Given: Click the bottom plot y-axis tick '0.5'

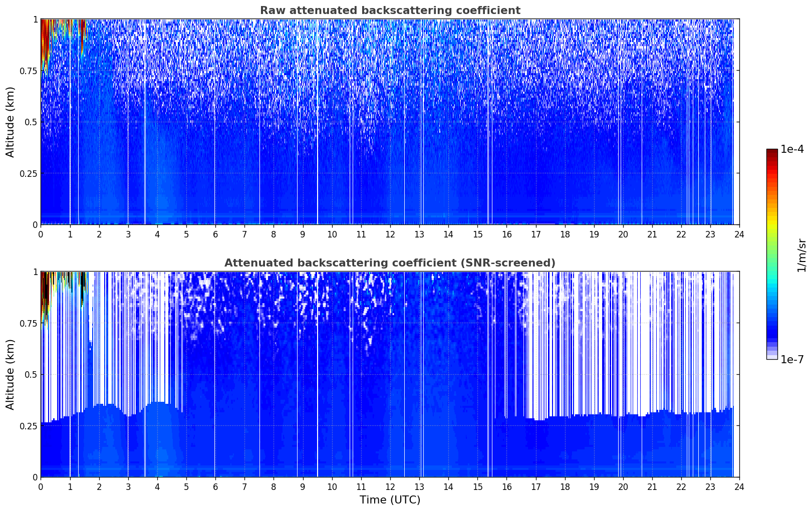Looking at the screenshot, I should 31,375.
